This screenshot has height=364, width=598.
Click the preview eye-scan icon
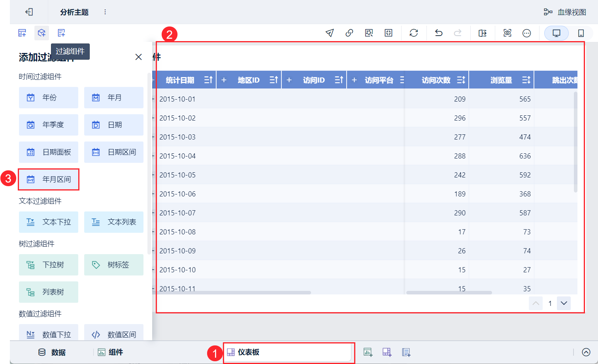tap(507, 33)
